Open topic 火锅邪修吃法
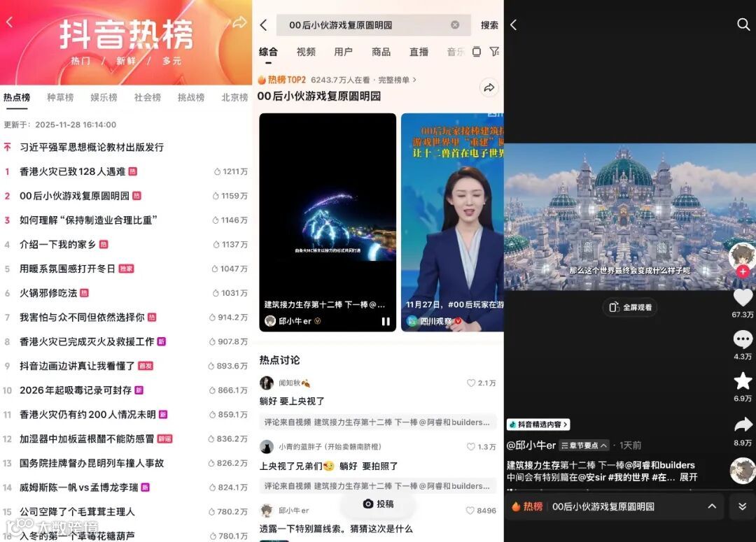The width and height of the screenshot is (756, 542). [48, 293]
